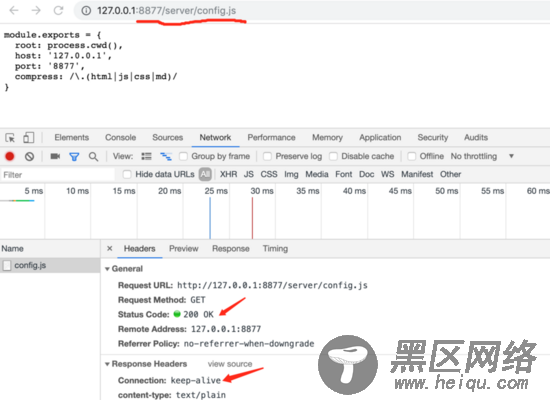Filter requests by Font

[344, 174]
